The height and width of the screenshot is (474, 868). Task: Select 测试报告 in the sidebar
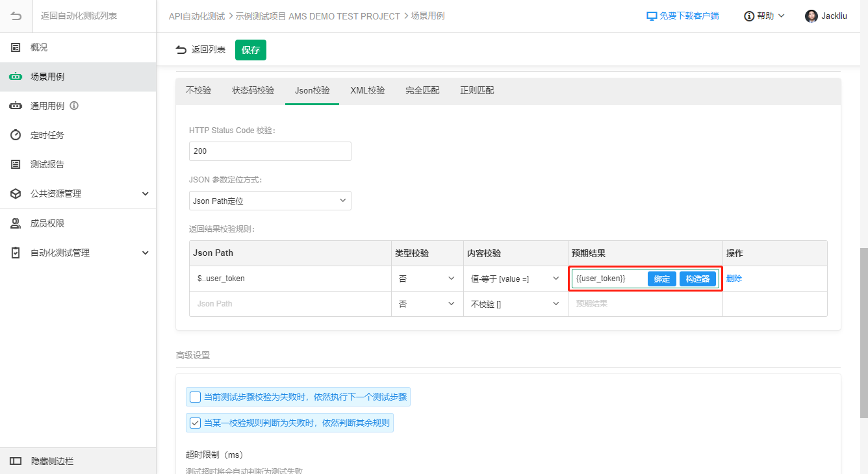[x=78, y=164]
